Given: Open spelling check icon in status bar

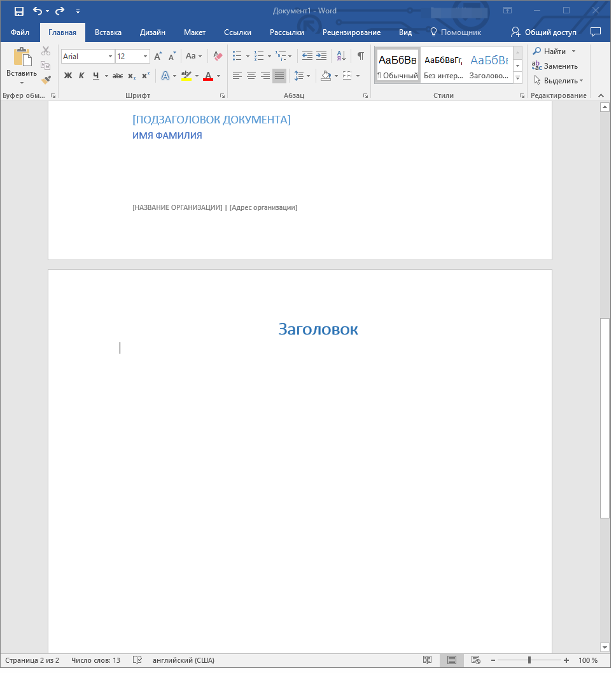Looking at the screenshot, I should coord(137,660).
